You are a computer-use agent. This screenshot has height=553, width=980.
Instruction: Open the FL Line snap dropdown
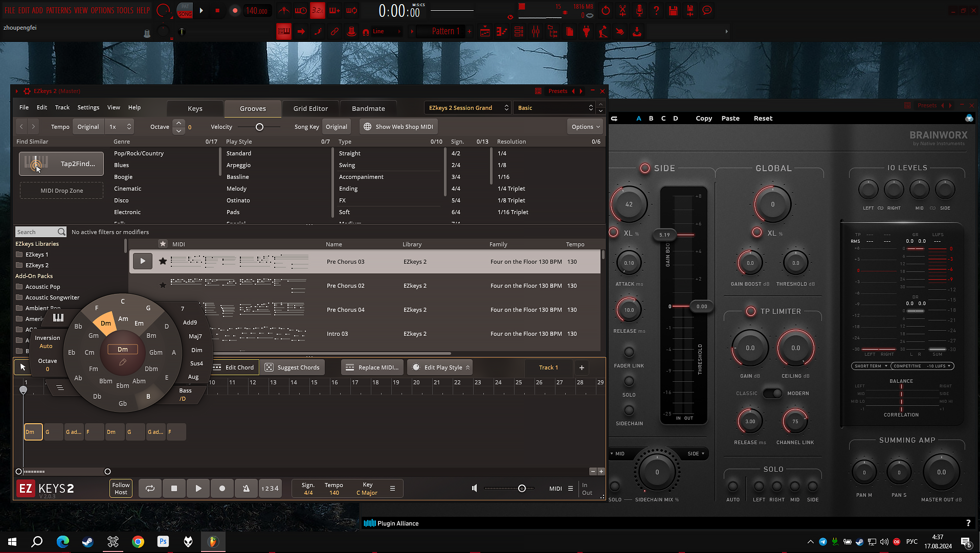[x=387, y=32]
